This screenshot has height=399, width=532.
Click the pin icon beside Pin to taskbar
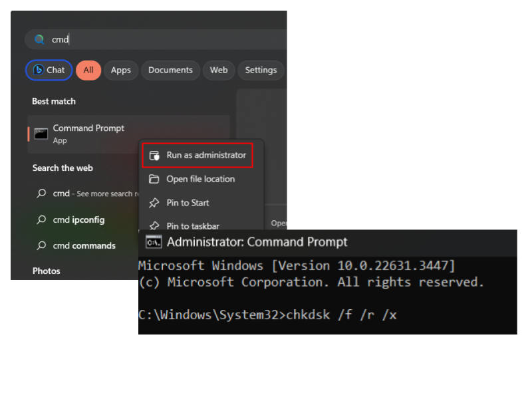coord(154,225)
